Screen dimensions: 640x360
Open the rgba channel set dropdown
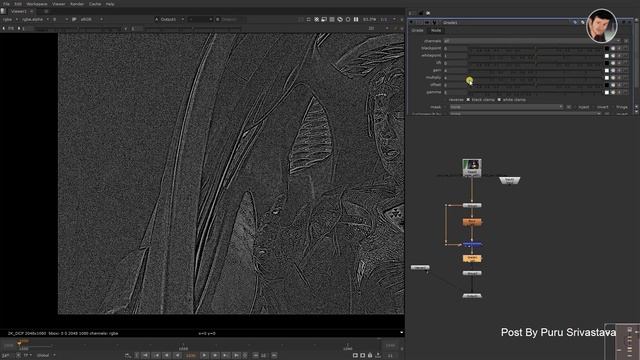10,19
